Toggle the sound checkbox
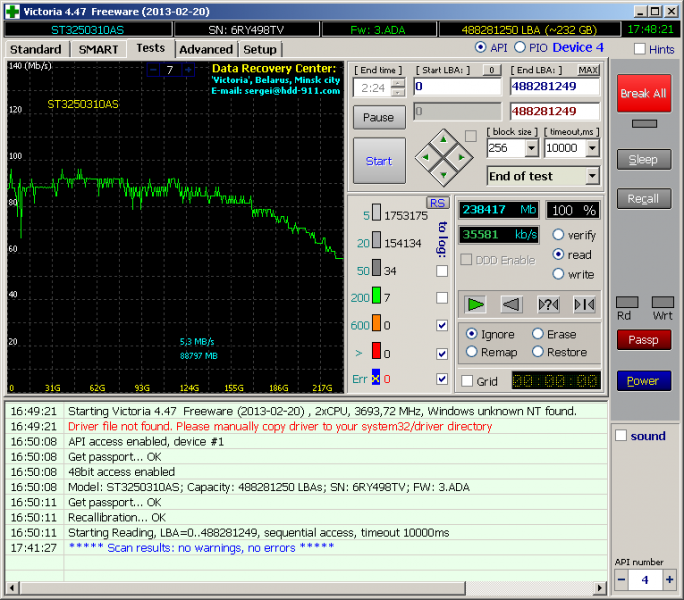This screenshot has width=684, height=600. [621, 436]
